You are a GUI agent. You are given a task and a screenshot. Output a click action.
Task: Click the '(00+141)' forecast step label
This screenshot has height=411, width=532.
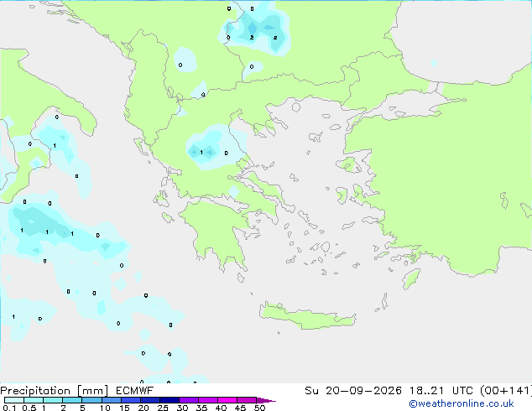(507, 391)
